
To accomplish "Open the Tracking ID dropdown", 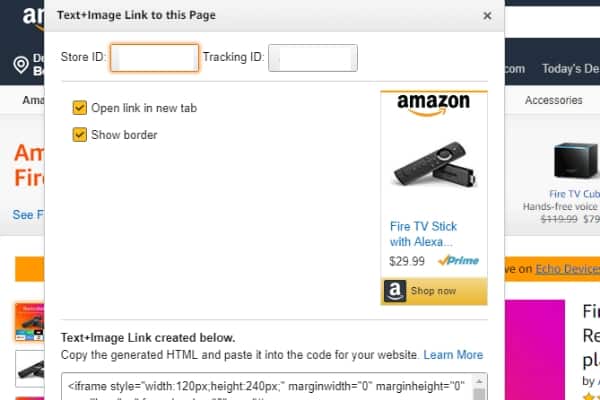I will tap(312, 58).
